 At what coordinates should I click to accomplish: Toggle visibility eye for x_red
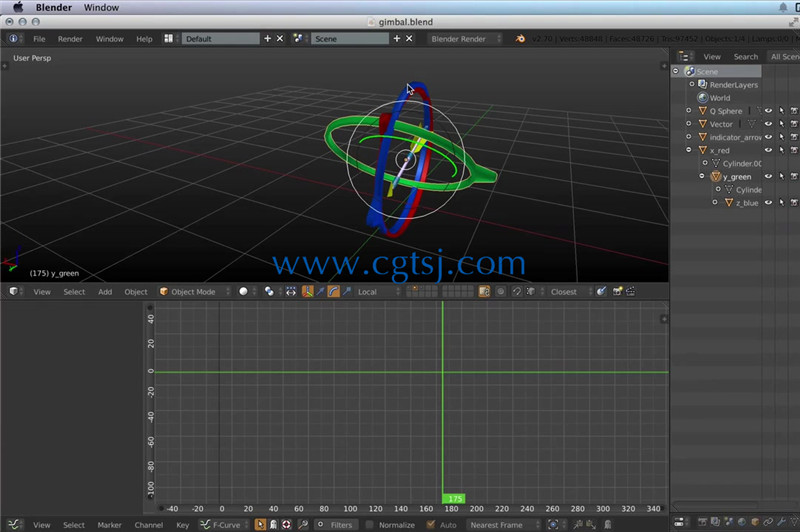coord(768,150)
